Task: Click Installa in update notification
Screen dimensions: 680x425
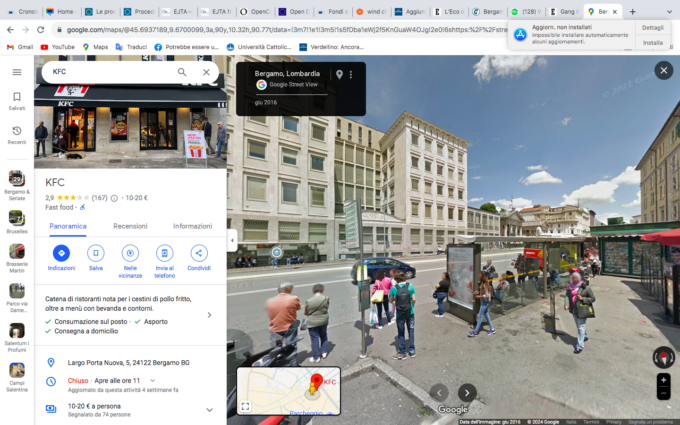Action: (x=652, y=43)
